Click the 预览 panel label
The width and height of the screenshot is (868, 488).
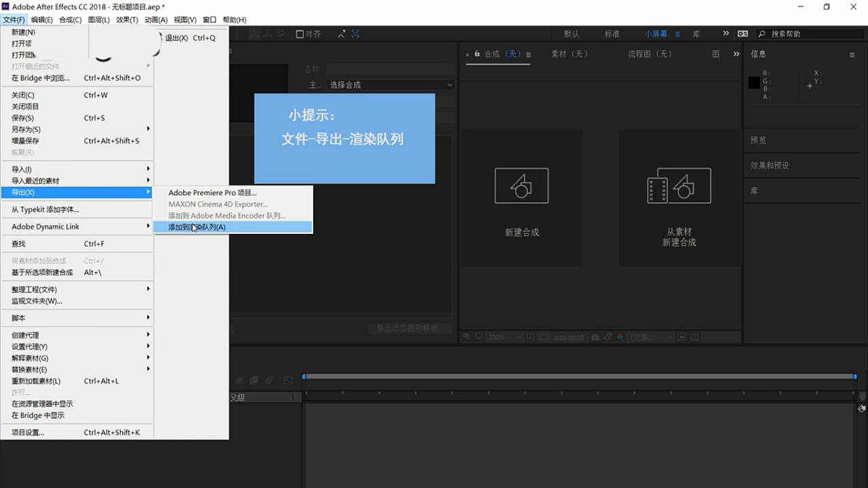coord(757,140)
